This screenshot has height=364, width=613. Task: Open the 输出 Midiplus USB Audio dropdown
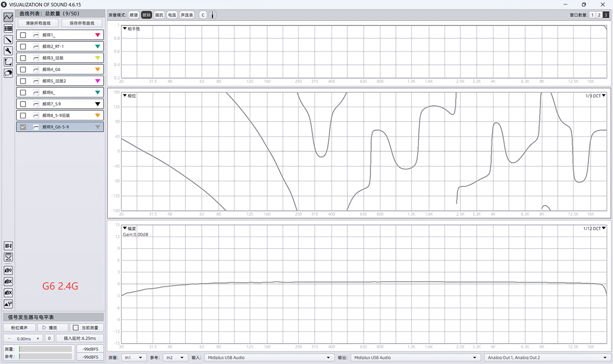(x=416, y=358)
